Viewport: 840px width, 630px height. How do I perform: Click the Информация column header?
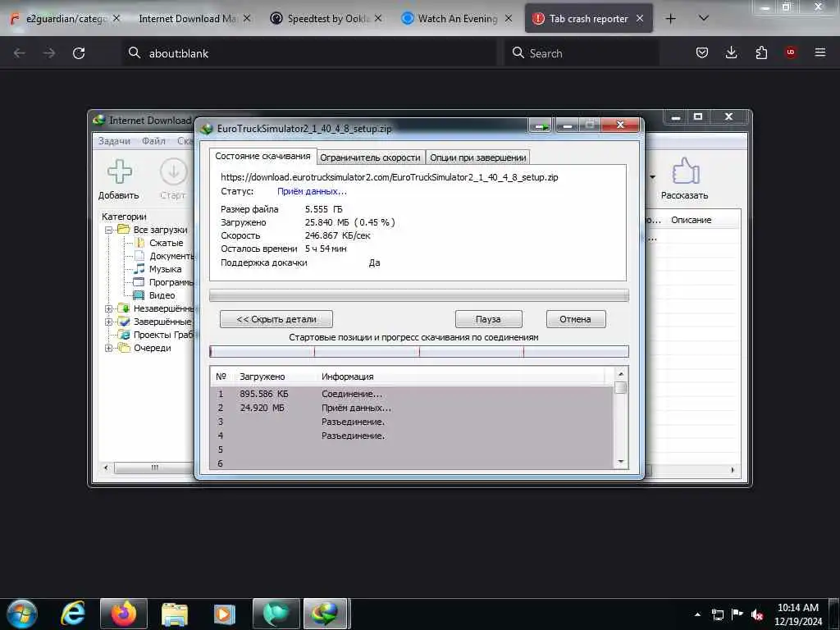[348, 377]
